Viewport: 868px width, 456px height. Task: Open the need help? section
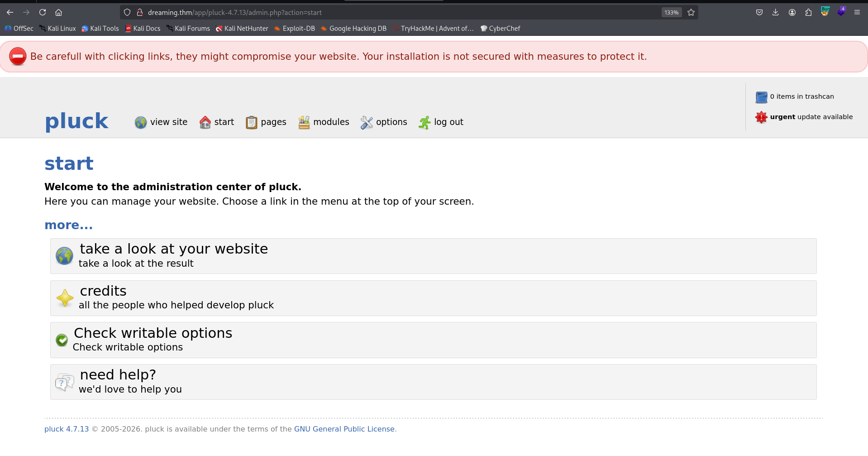pyautogui.click(x=118, y=375)
